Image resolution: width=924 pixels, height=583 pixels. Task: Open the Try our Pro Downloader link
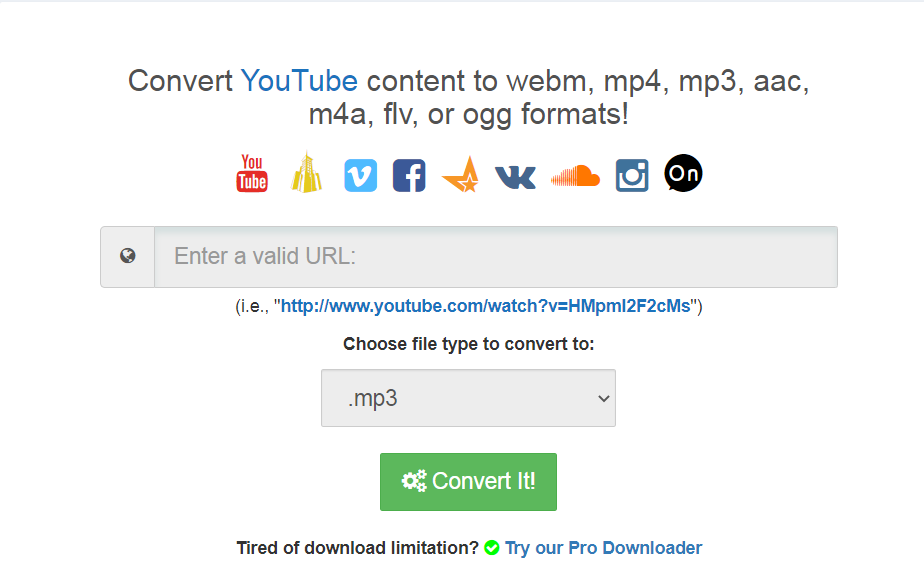(x=603, y=548)
